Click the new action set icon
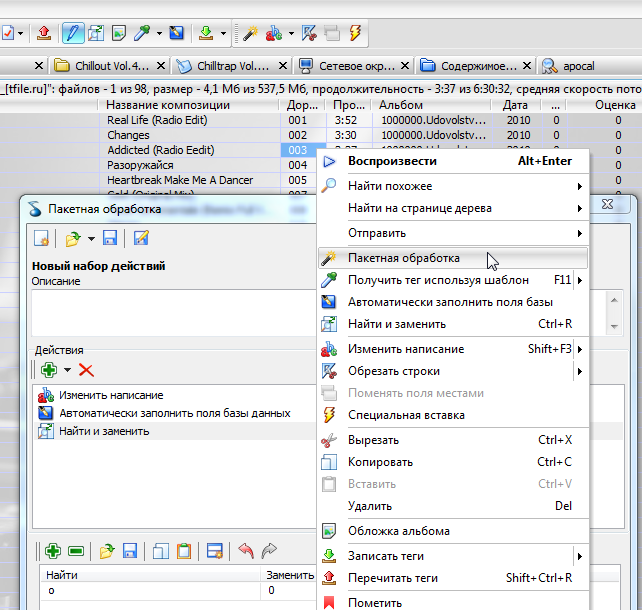Image resolution: width=642 pixels, height=610 pixels. pyautogui.click(x=41, y=238)
